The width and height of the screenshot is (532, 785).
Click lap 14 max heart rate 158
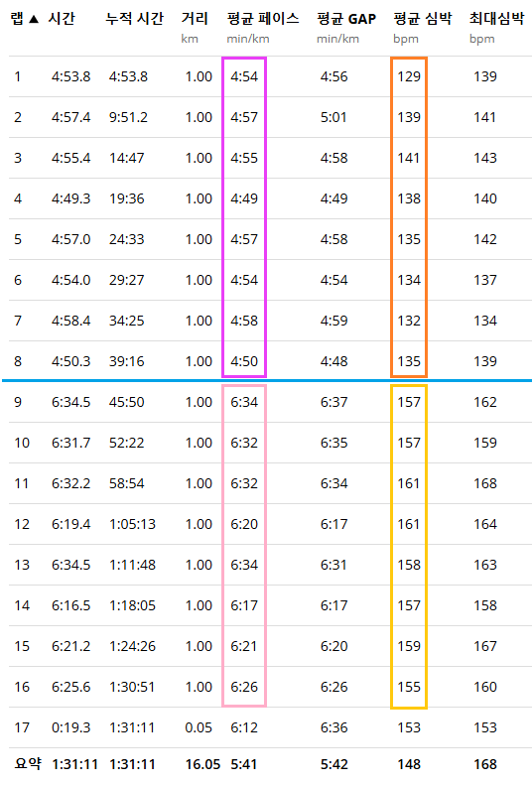coord(485,605)
